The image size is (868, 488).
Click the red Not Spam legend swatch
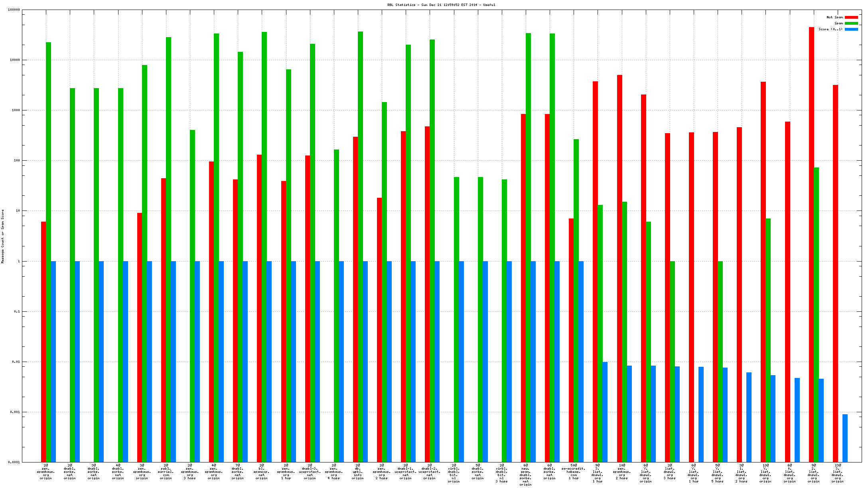click(851, 17)
